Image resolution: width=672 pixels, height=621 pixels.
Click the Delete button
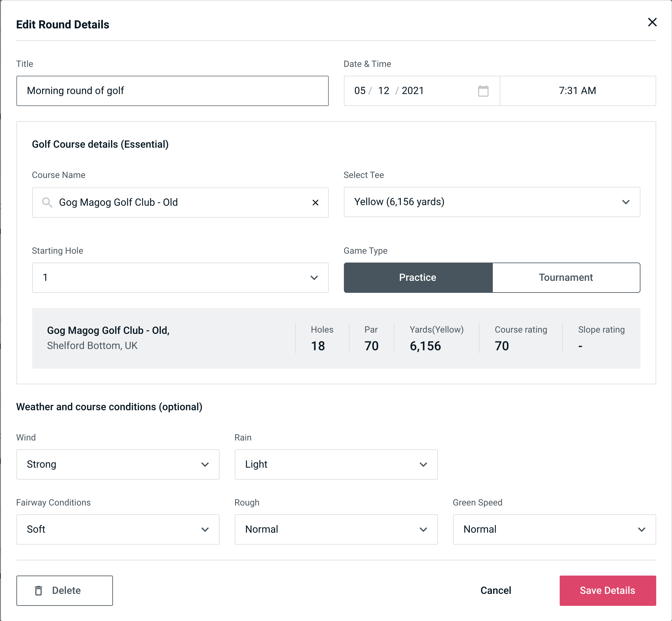tap(65, 590)
